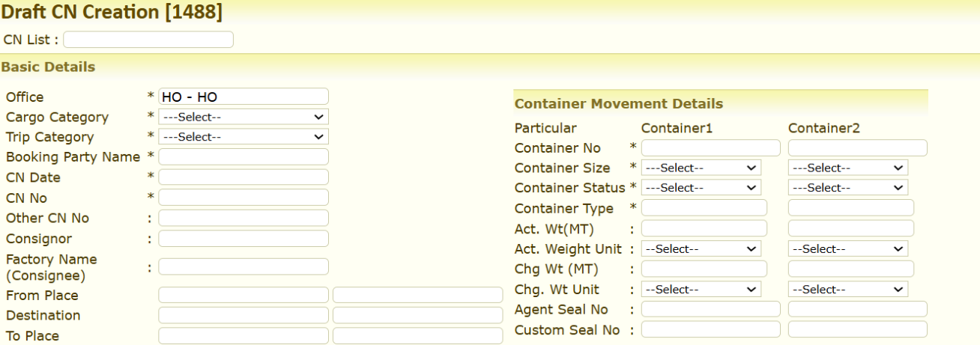Open Act. Weight Unit dropdown for Container2

(847, 248)
